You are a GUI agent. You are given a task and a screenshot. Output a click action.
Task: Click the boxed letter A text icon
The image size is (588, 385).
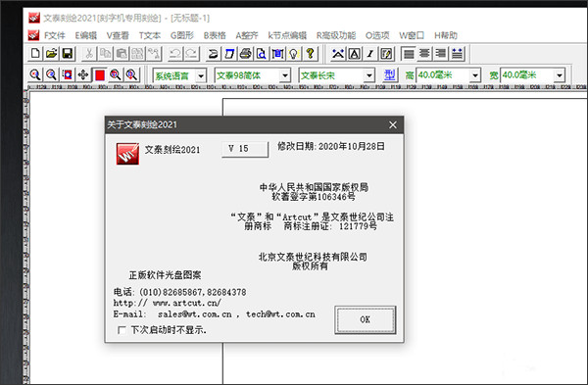(x=355, y=54)
